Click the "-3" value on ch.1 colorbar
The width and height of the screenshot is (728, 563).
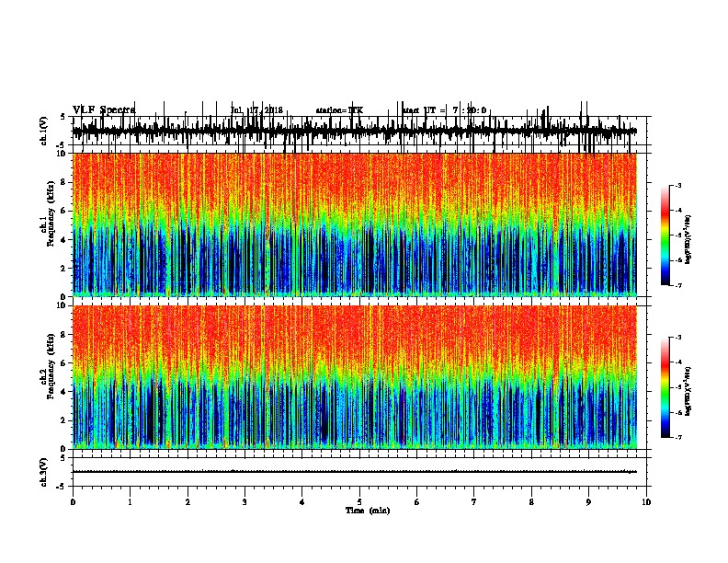[x=677, y=185]
